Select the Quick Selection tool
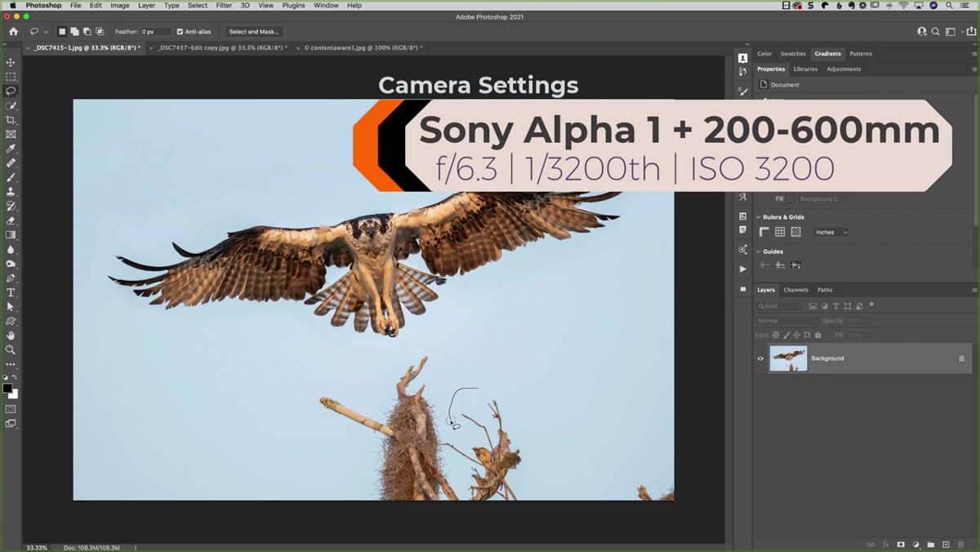The height and width of the screenshot is (552, 980). point(11,105)
